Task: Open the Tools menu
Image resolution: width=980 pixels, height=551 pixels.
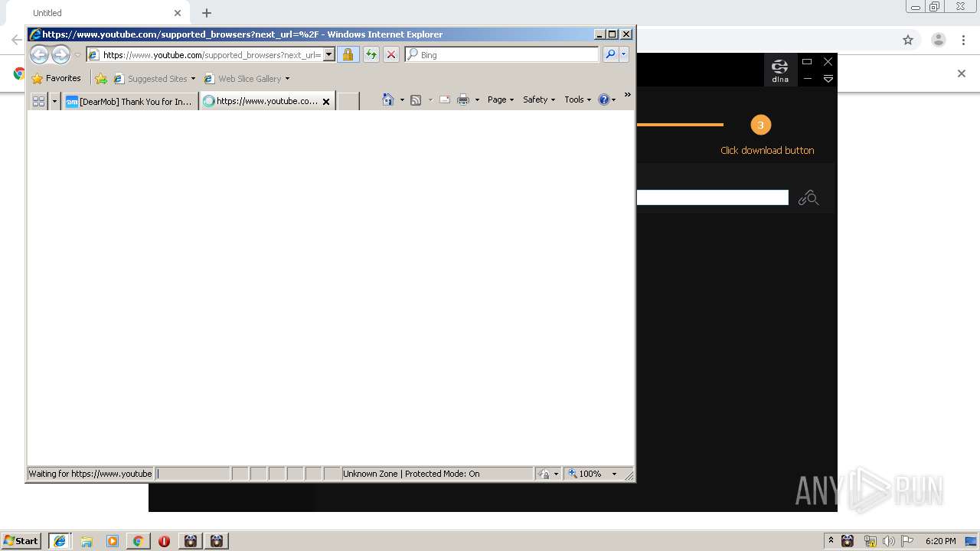Action: (x=577, y=99)
